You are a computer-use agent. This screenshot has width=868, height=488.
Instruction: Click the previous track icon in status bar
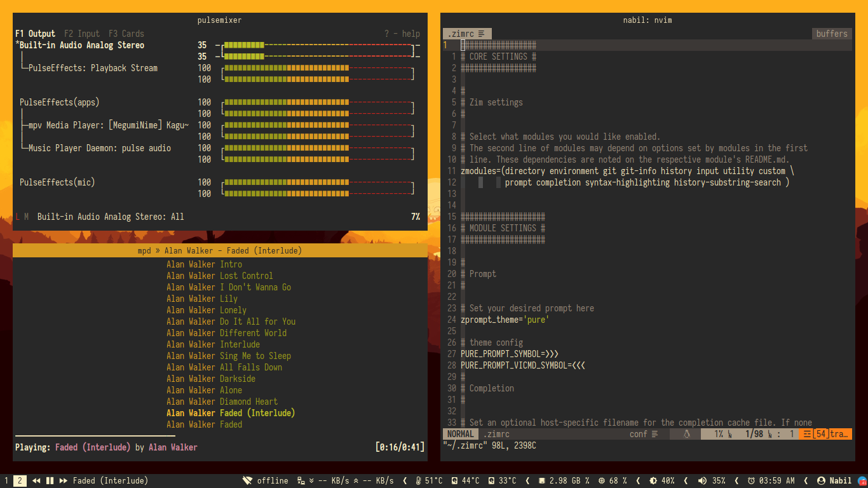36,481
